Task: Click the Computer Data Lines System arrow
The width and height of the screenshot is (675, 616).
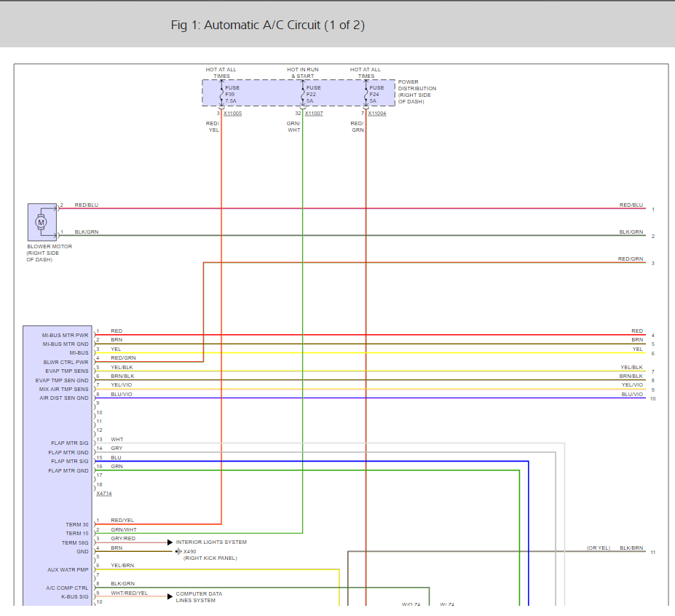Action: [x=170, y=596]
